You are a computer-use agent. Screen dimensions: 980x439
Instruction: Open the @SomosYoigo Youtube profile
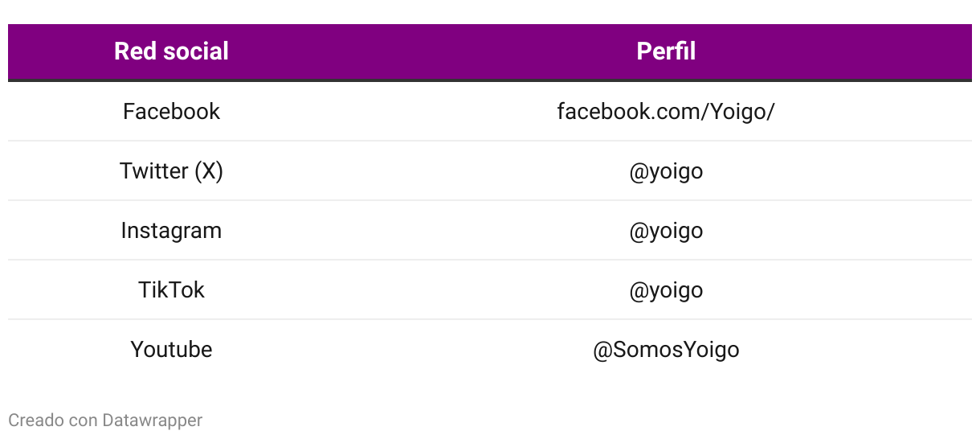666,349
